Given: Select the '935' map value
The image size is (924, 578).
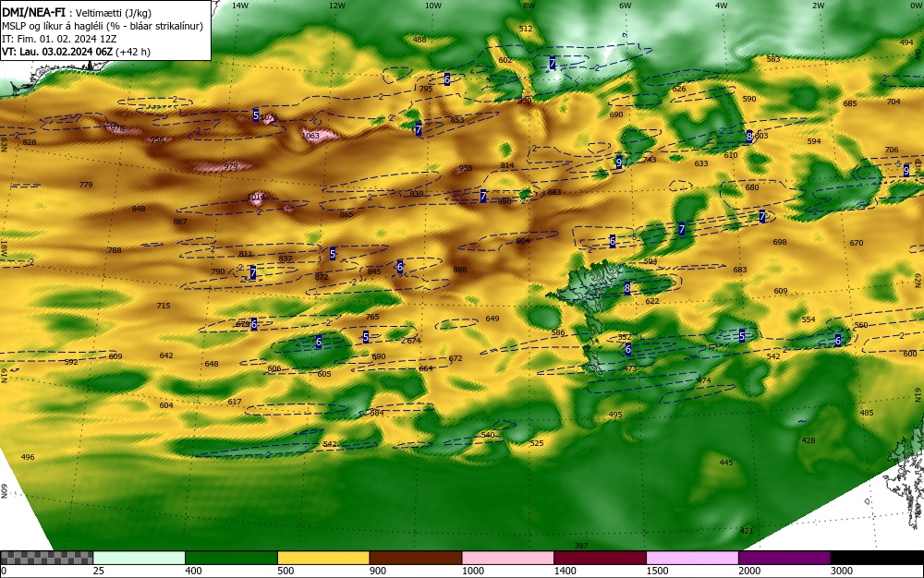Looking at the screenshot, I should pyautogui.click(x=466, y=168).
